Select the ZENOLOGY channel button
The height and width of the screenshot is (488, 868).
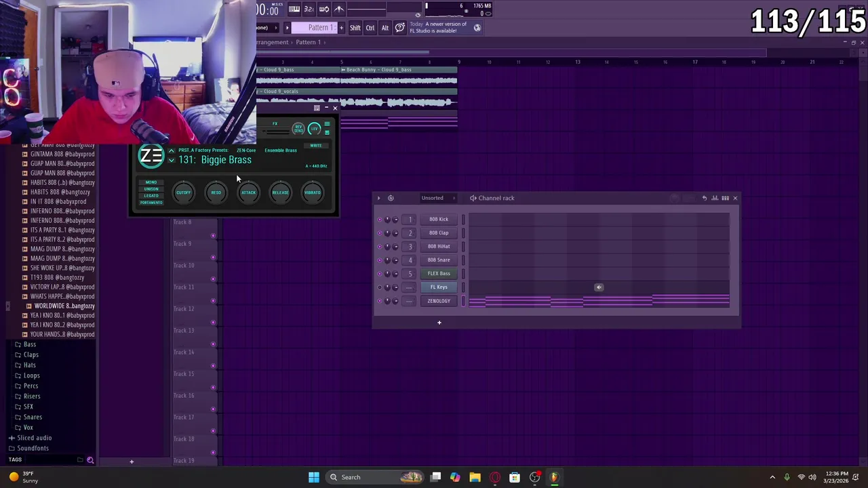pyautogui.click(x=439, y=301)
